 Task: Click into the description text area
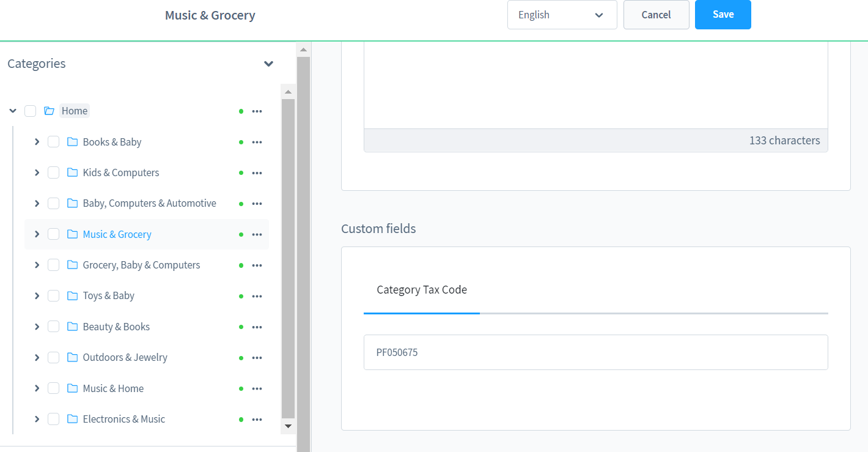click(x=595, y=84)
